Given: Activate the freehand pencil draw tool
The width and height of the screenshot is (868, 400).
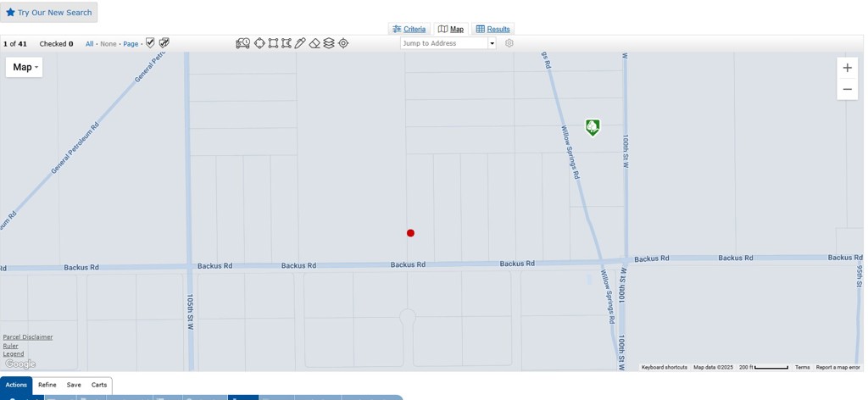Looking at the screenshot, I should 300,43.
